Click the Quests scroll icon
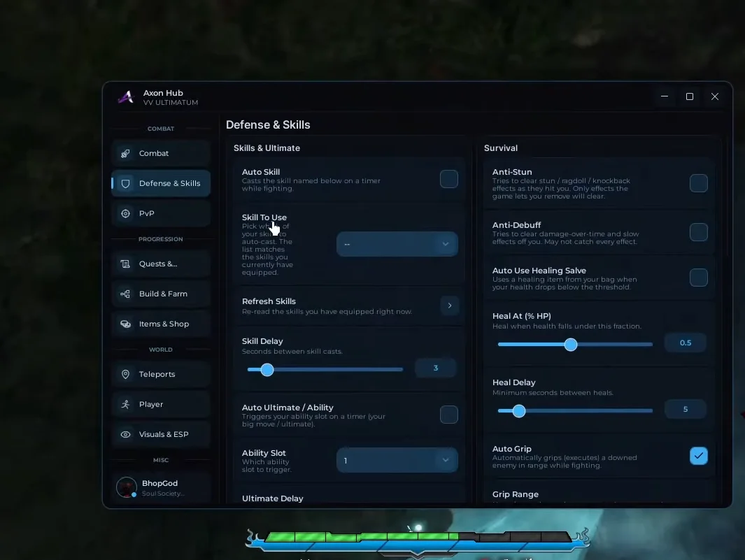 tap(125, 264)
